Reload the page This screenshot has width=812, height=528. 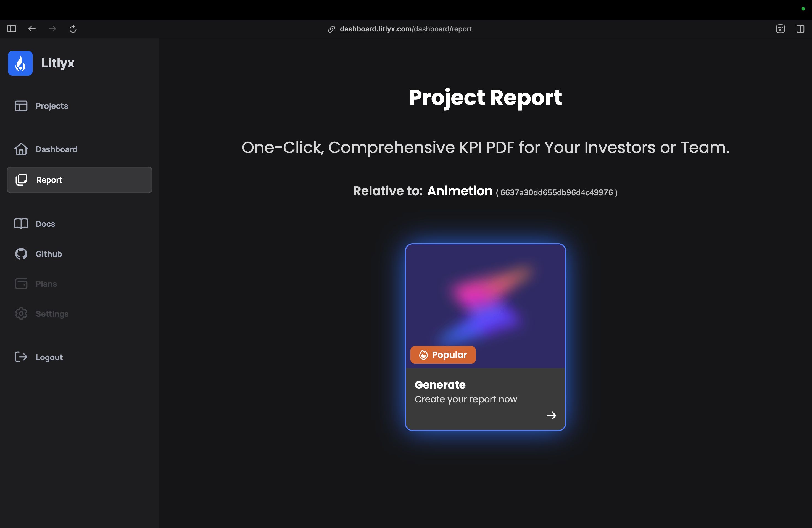pyautogui.click(x=73, y=29)
